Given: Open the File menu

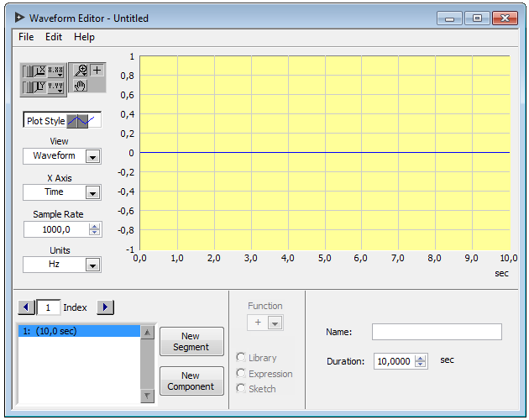Looking at the screenshot, I should point(26,37).
